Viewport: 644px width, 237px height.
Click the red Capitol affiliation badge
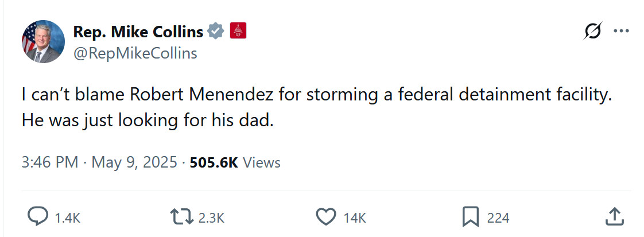coord(238,31)
